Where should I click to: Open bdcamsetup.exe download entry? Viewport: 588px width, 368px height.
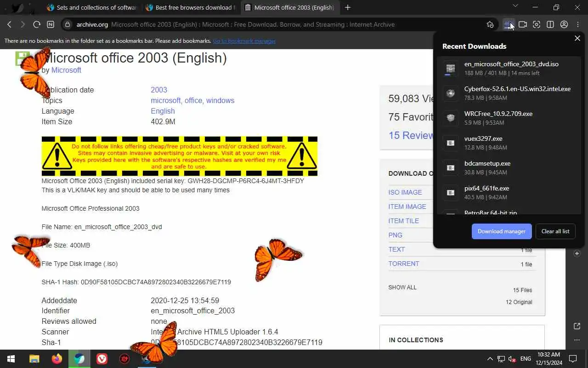tap(508, 168)
